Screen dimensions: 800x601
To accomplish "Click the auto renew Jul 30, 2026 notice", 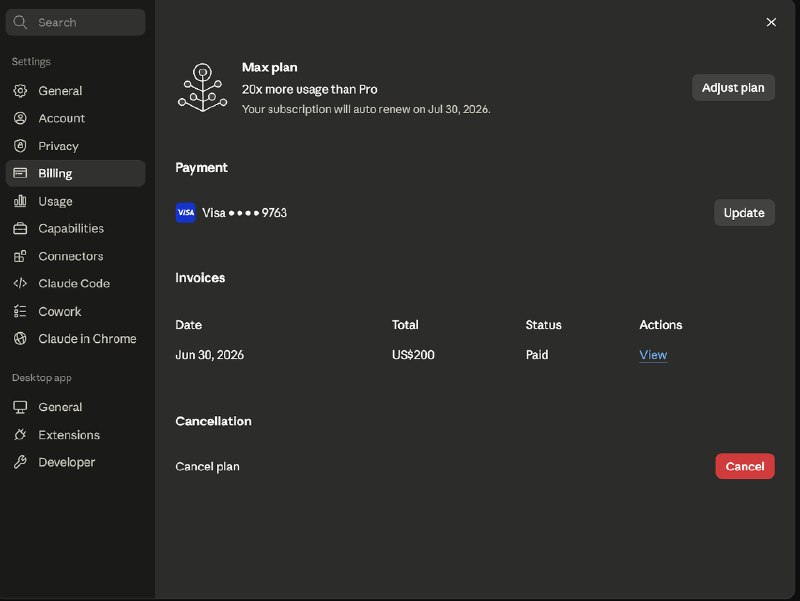I will tap(366, 109).
